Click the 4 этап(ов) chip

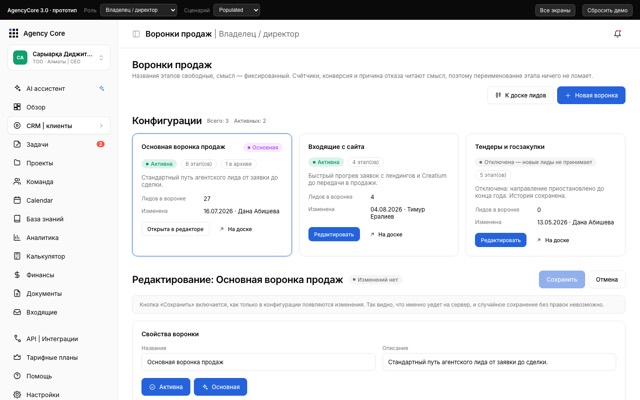(365, 162)
